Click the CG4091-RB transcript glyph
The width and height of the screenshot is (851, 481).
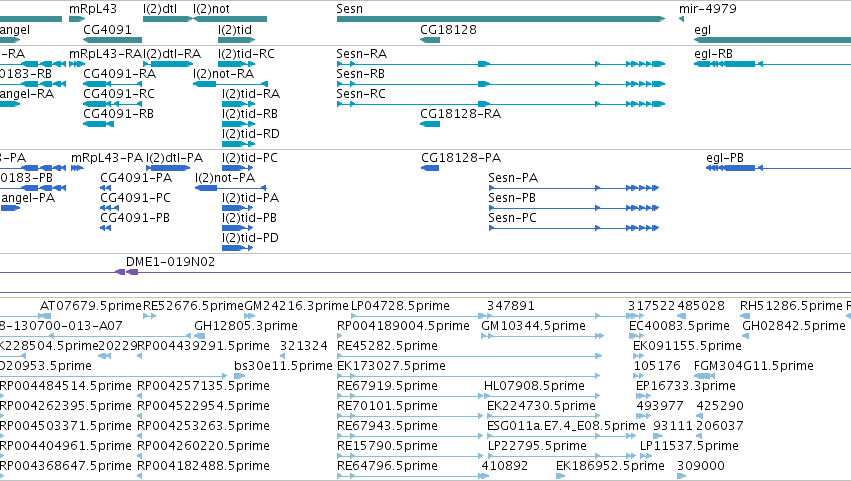point(98,124)
